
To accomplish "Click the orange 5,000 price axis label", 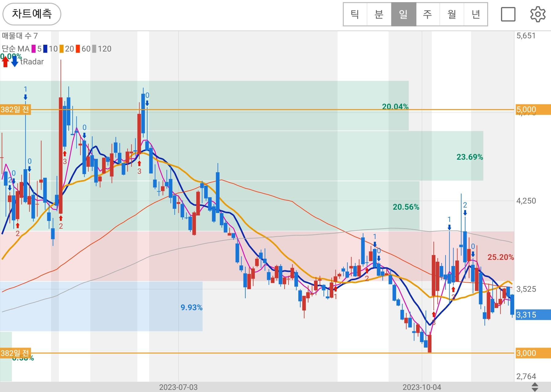I will 533,109.
